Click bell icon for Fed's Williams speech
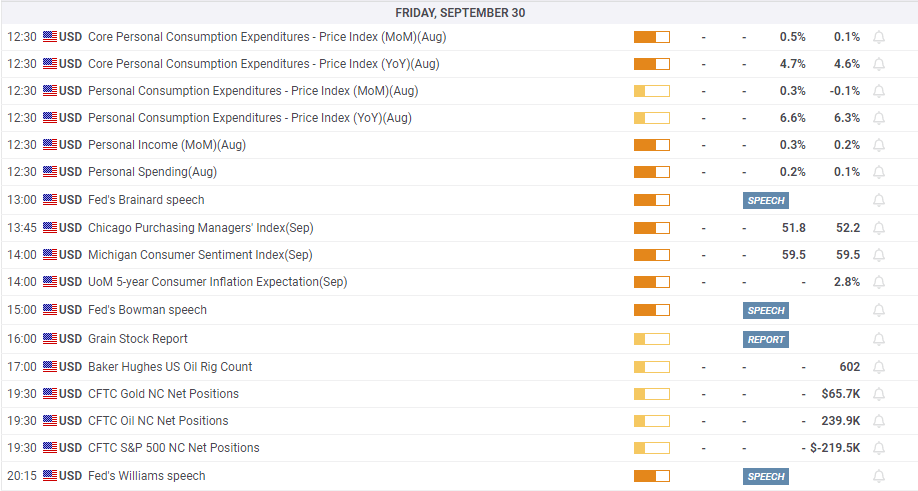The width and height of the screenshot is (918, 491). [x=879, y=476]
